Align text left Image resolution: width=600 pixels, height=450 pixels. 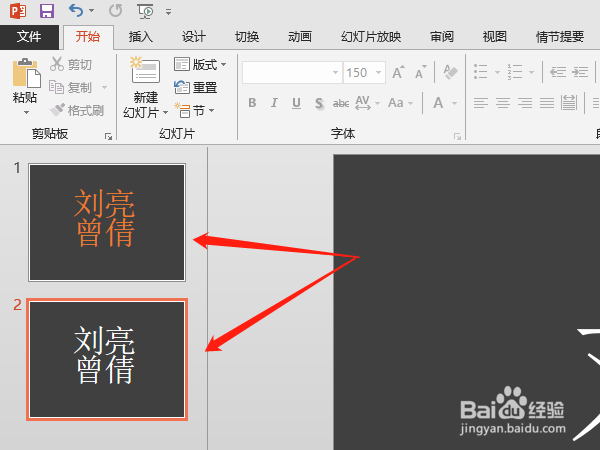click(x=481, y=103)
